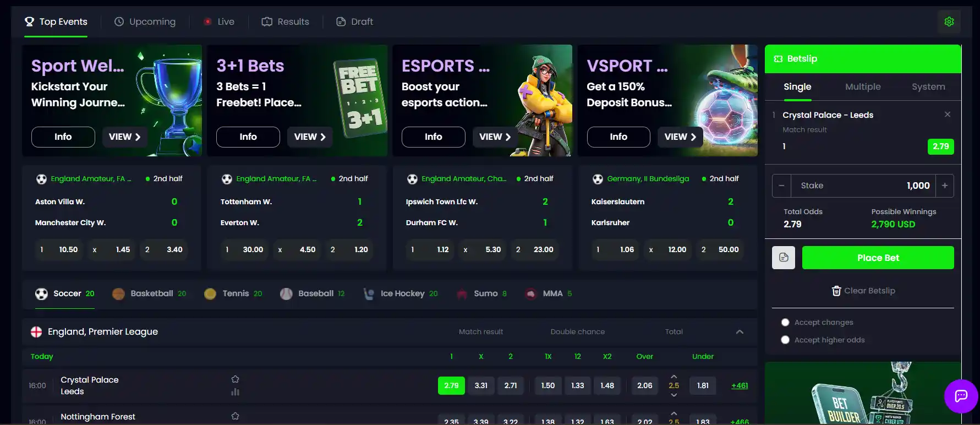
Task: Switch to Upcoming tab
Action: (x=145, y=22)
